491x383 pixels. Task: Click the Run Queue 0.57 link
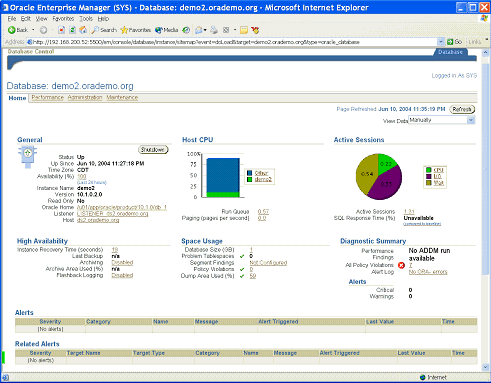coord(263,212)
